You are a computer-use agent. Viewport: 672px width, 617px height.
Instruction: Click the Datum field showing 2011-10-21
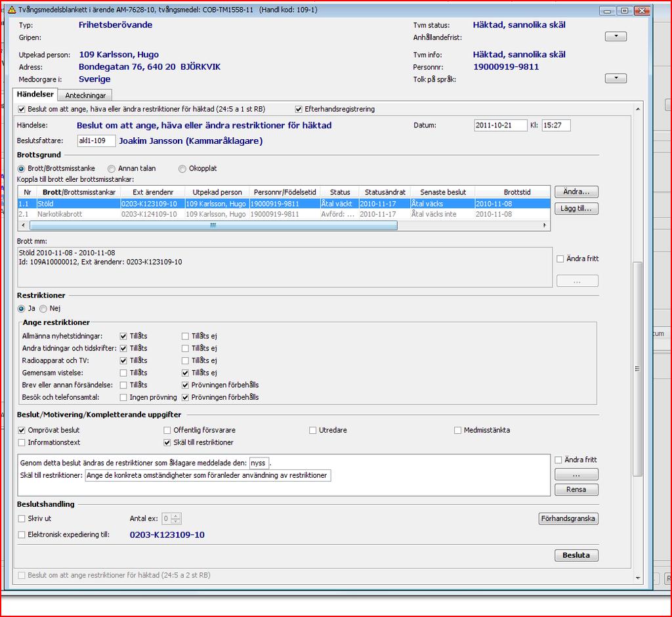[x=501, y=125]
